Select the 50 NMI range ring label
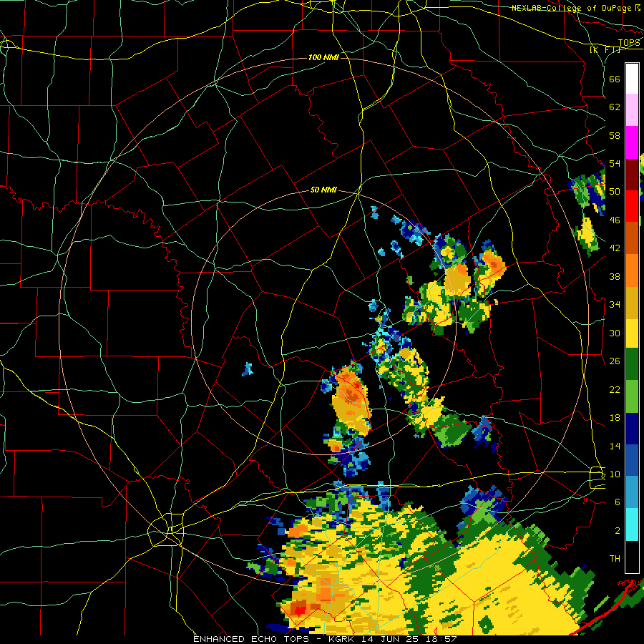644x644 pixels. [323, 190]
